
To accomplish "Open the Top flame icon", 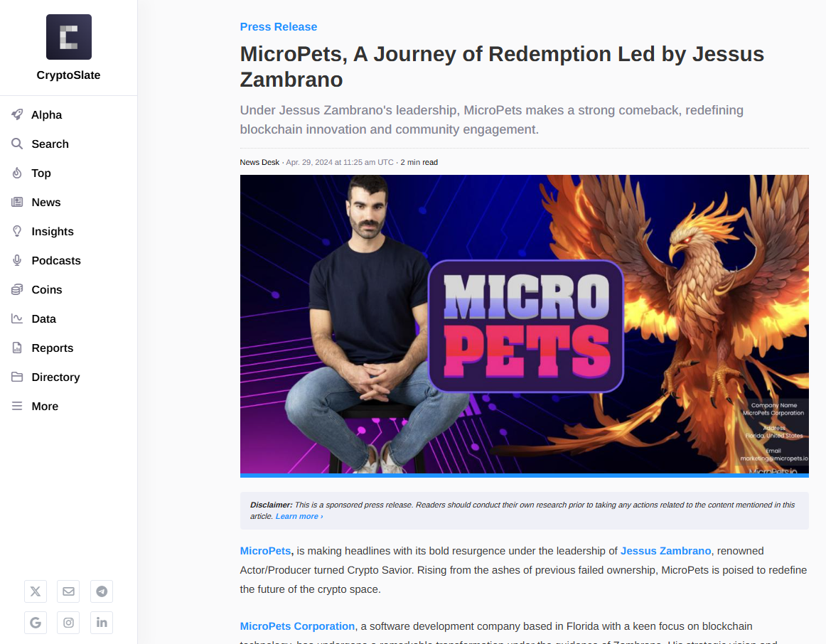I will pyautogui.click(x=17, y=173).
